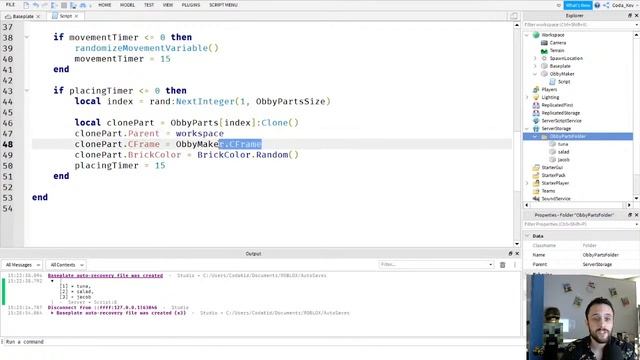The image size is (640, 360).
Task: Close the Script tab
Action: pyautogui.click(x=76, y=16)
